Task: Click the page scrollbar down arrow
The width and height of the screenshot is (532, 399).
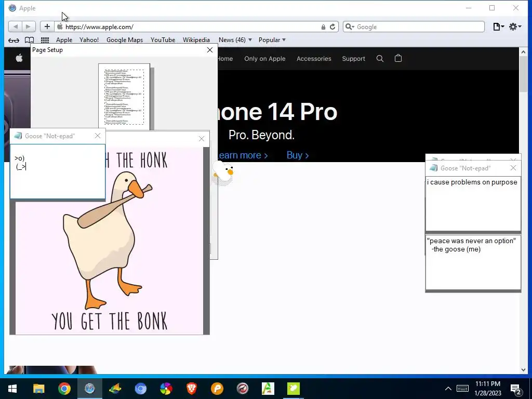Action: point(523,370)
